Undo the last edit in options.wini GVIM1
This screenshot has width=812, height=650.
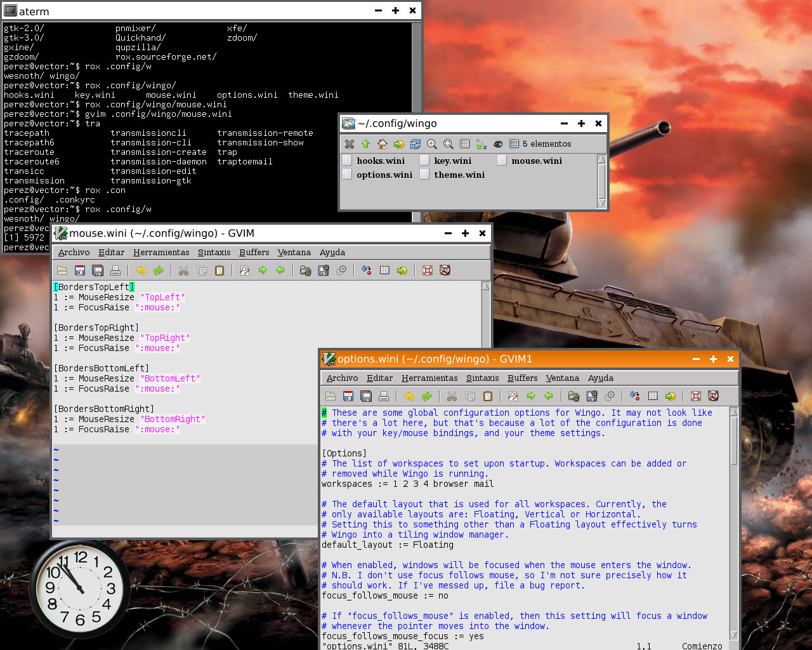tap(409, 396)
